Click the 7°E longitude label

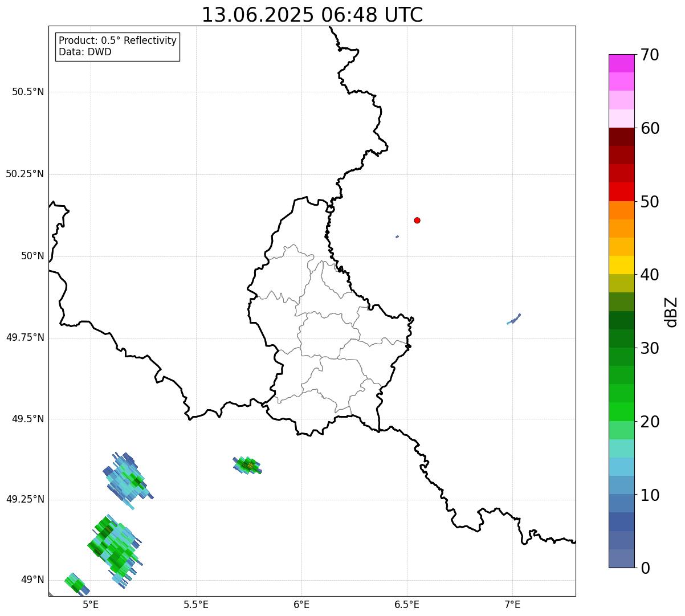coord(512,605)
